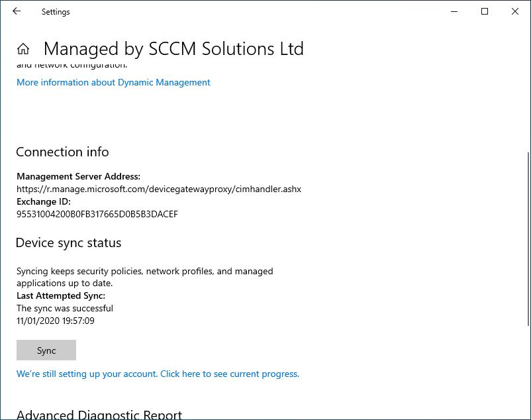Viewport: 531px width, 420px height.
Task: Click the sync was successful status message
Action: tap(65, 308)
